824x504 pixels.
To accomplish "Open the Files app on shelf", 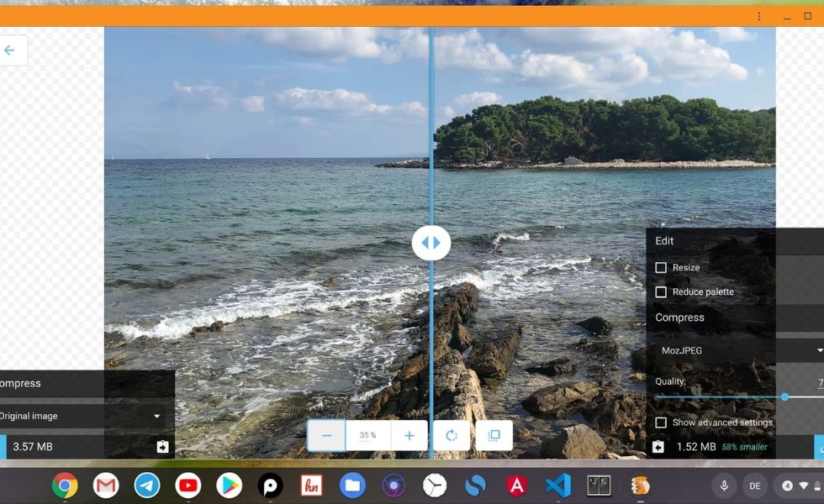I will (352, 486).
